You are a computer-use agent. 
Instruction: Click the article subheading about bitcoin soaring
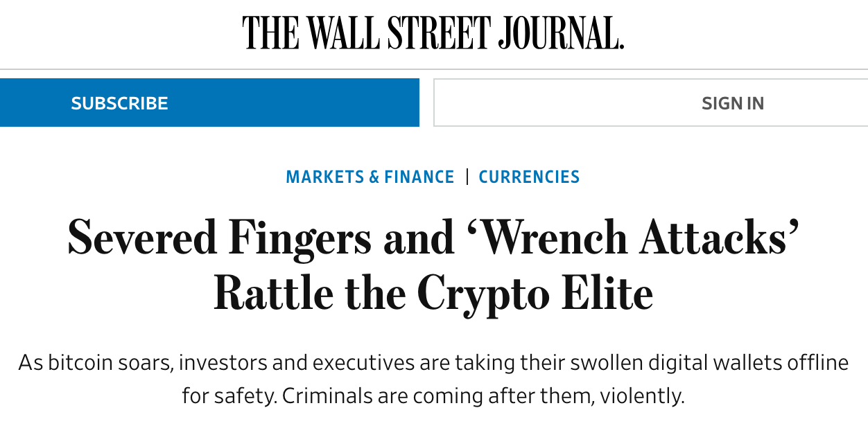click(x=434, y=379)
